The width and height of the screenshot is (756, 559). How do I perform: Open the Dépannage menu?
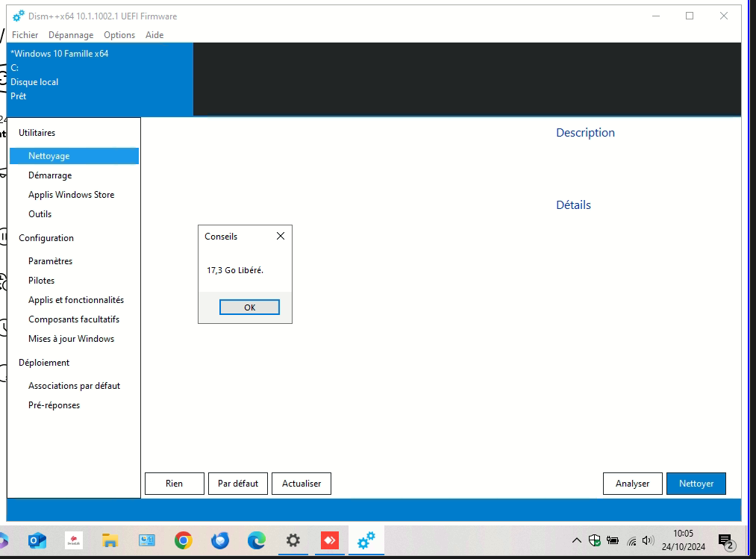[71, 35]
